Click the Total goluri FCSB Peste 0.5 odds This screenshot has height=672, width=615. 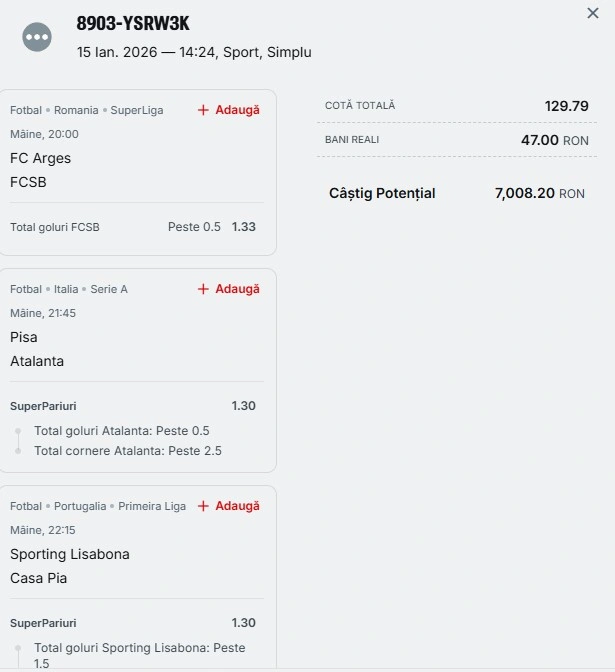point(243,227)
